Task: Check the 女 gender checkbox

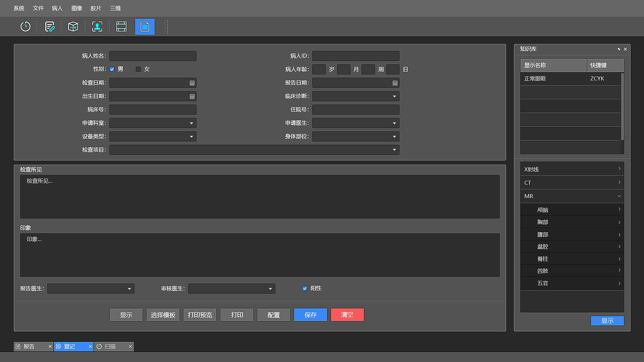Action: [x=138, y=69]
